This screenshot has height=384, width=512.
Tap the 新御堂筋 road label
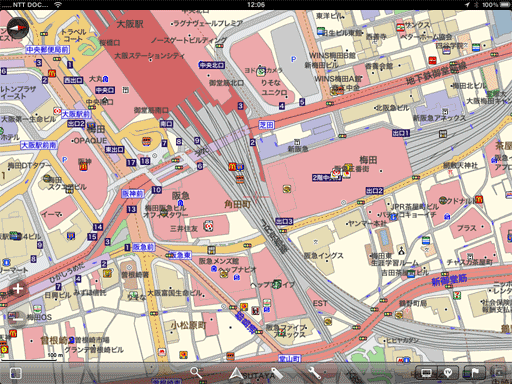point(449,280)
